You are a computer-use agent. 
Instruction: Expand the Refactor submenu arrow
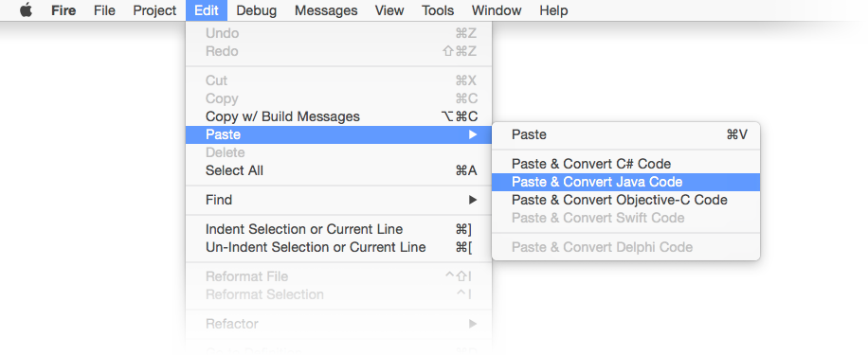[472, 324]
